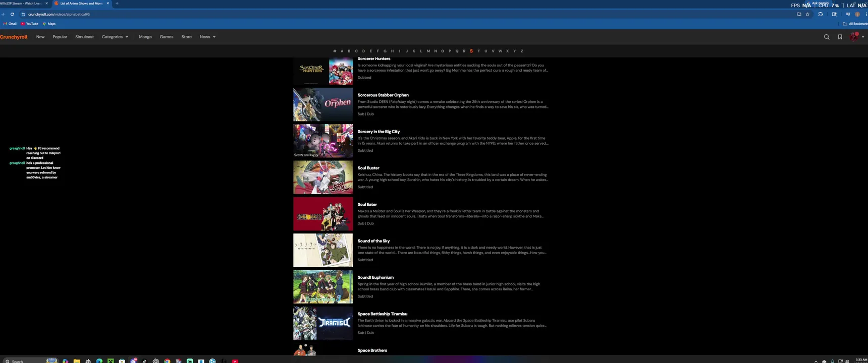Open the Space Brothers title
The width and height of the screenshot is (868, 363).
pyautogui.click(x=372, y=350)
